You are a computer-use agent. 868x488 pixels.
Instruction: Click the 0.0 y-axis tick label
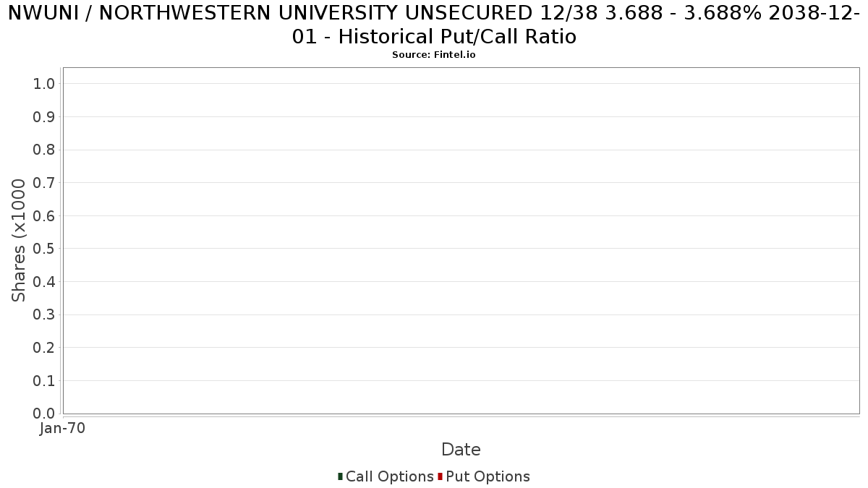tap(44, 414)
